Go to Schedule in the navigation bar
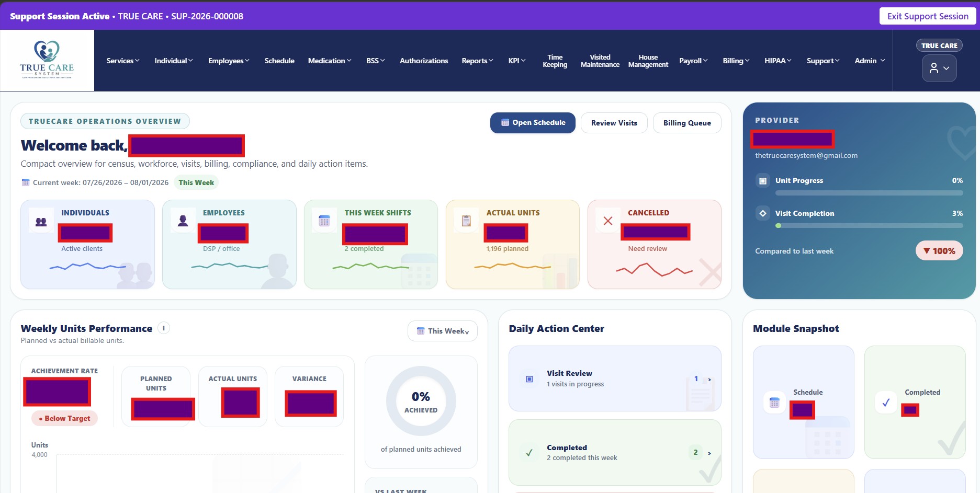 click(279, 61)
